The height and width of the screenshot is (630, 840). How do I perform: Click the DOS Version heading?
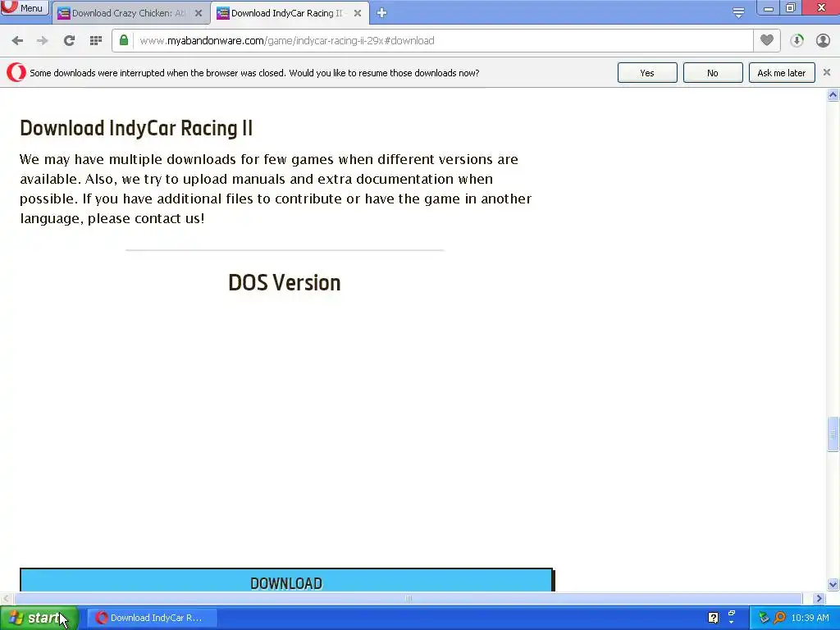point(285,283)
